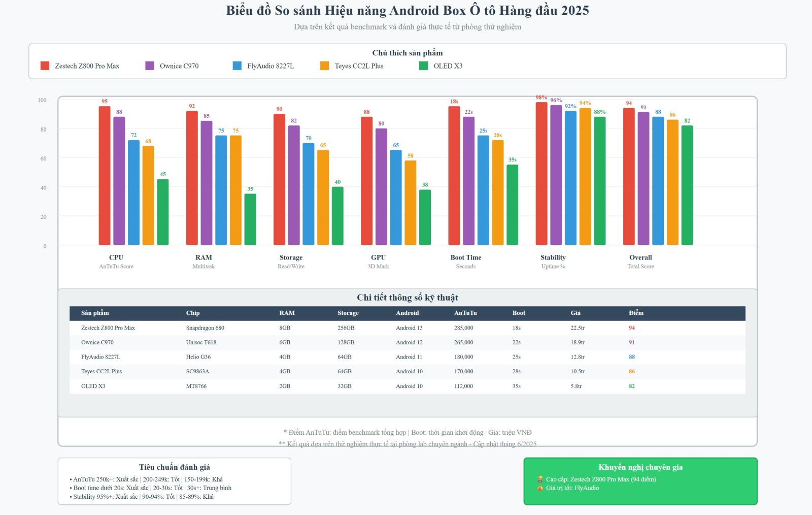The height and width of the screenshot is (515, 812).
Task: Click the orange GPU bar labeled 58
Action: (411, 203)
